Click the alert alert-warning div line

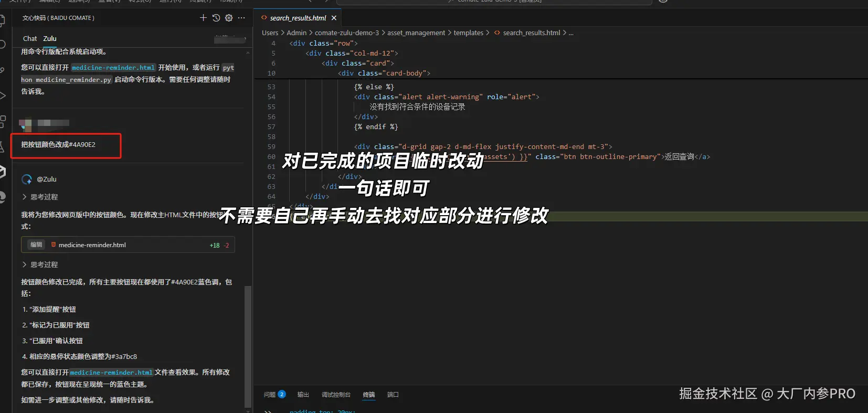[x=447, y=97]
